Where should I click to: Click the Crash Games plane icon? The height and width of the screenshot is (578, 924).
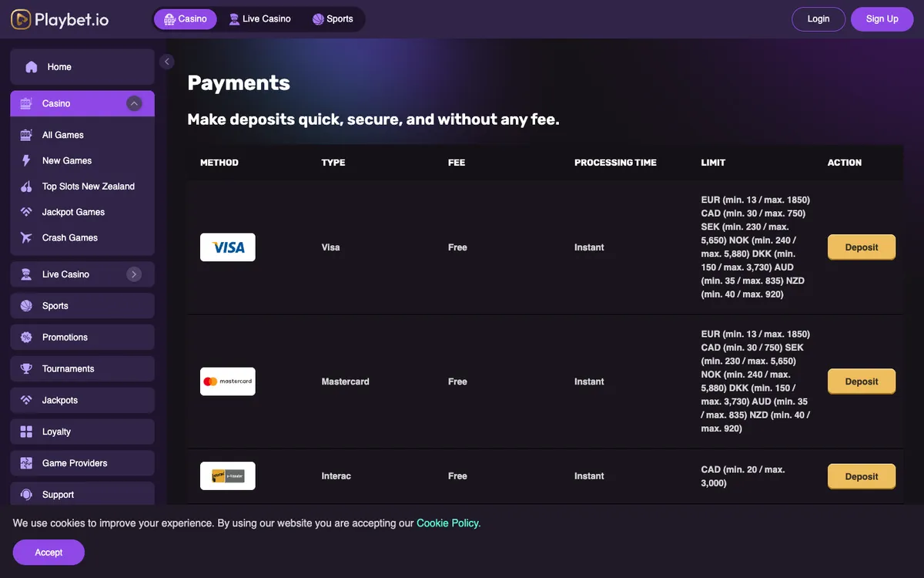[x=26, y=237]
